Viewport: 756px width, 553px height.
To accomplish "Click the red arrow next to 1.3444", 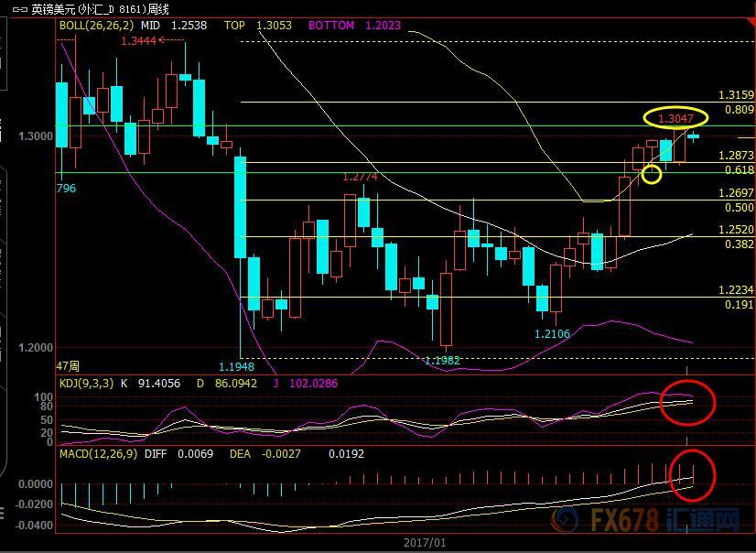I will [161, 40].
